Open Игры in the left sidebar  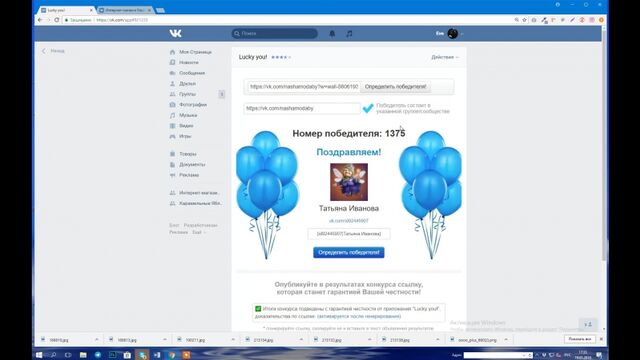pyautogui.click(x=185, y=136)
